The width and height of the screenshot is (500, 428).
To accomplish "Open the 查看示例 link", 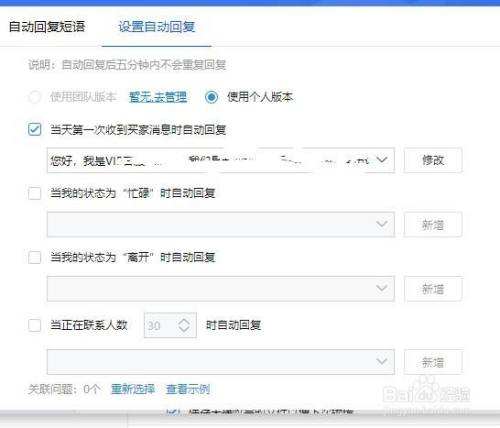I will coord(188,389).
